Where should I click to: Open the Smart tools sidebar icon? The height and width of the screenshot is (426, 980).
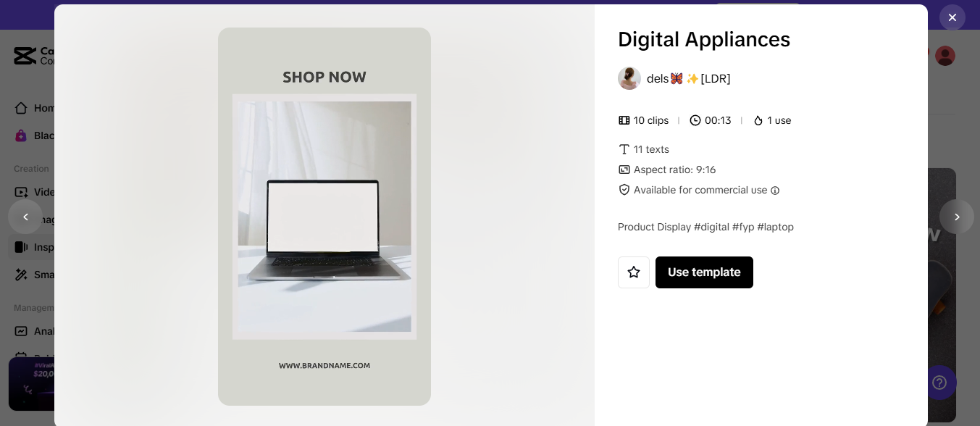tap(22, 275)
